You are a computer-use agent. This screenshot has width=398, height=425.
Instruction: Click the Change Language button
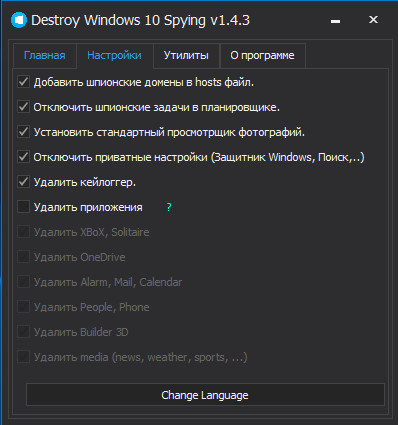point(205,395)
